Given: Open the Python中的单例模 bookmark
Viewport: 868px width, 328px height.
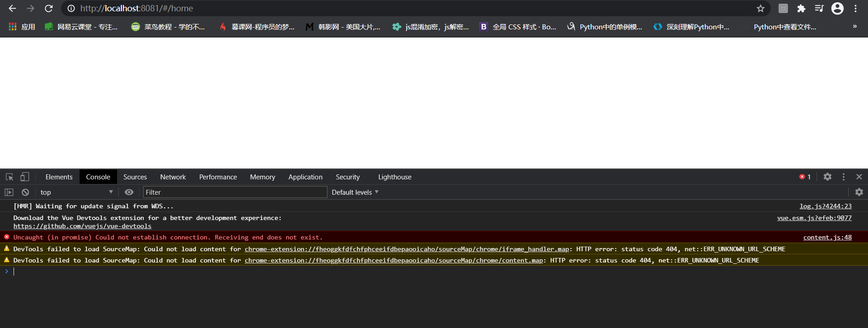Looking at the screenshot, I should (x=605, y=27).
